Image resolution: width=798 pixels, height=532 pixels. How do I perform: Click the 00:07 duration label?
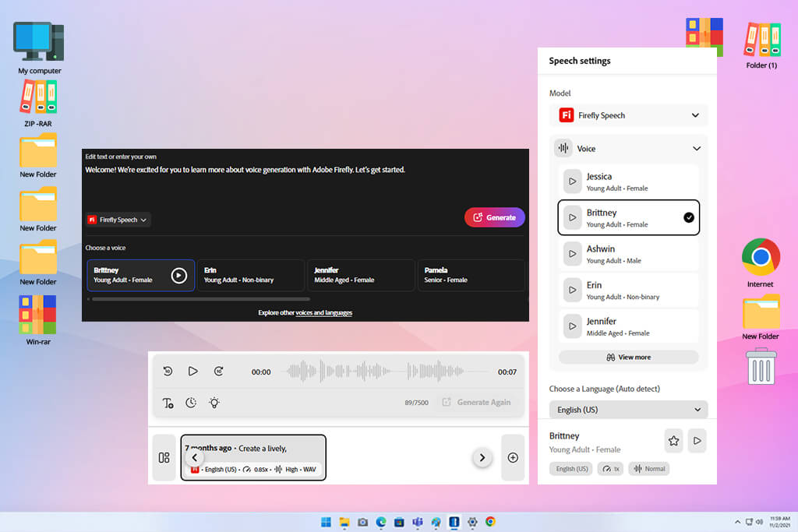point(507,372)
